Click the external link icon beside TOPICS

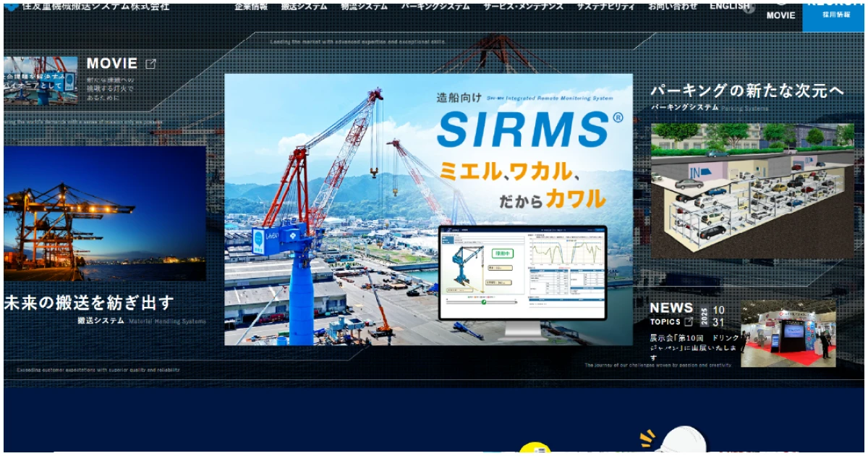689,321
